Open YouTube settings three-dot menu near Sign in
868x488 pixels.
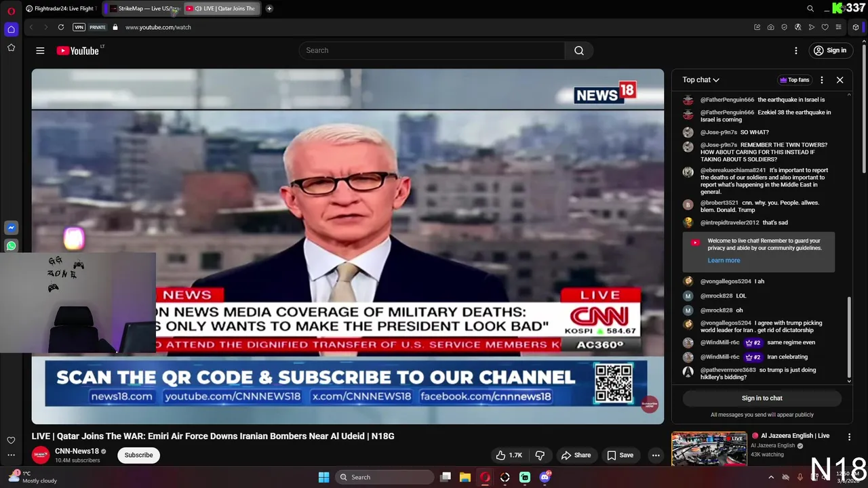[796, 50]
